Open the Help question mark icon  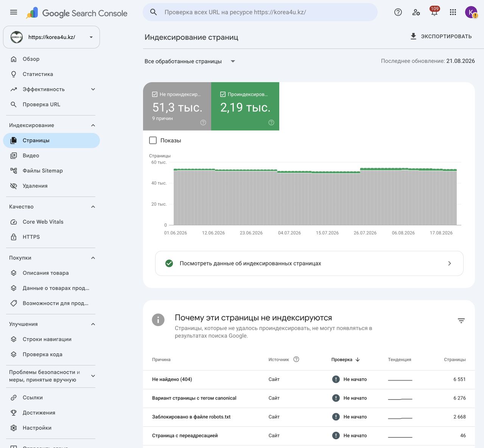398,12
